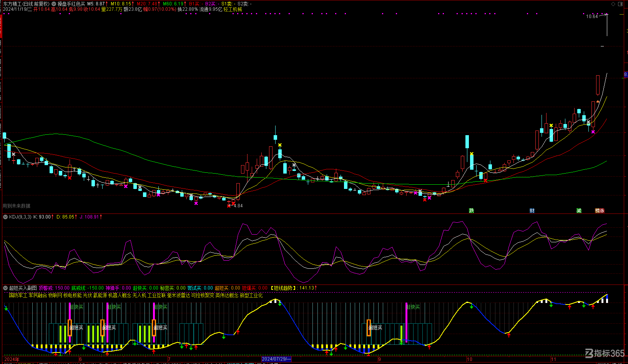Open the 英伟达概念 concept tag
Viewport: 628px width, 364px height.
tap(227, 295)
